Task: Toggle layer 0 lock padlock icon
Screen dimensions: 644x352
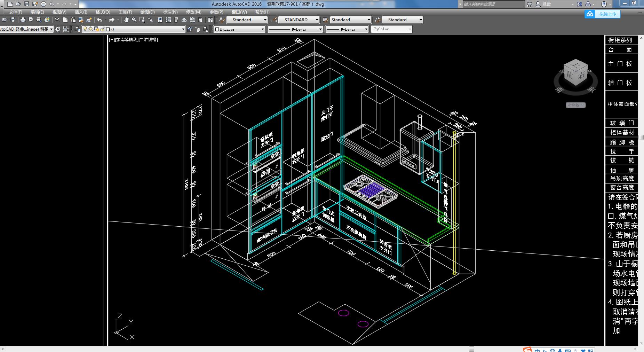Action: coord(103,29)
